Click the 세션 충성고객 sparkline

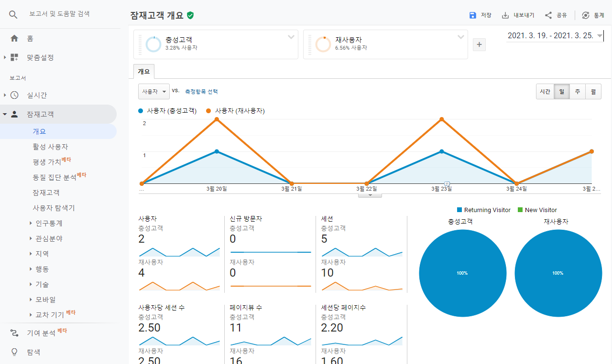361,252
